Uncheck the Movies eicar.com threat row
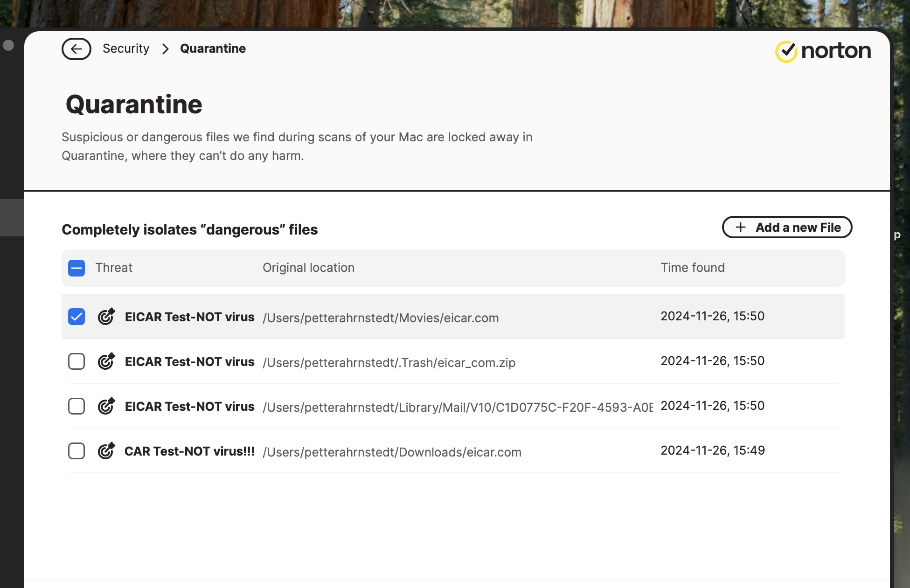The width and height of the screenshot is (910, 588). [76, 317]
